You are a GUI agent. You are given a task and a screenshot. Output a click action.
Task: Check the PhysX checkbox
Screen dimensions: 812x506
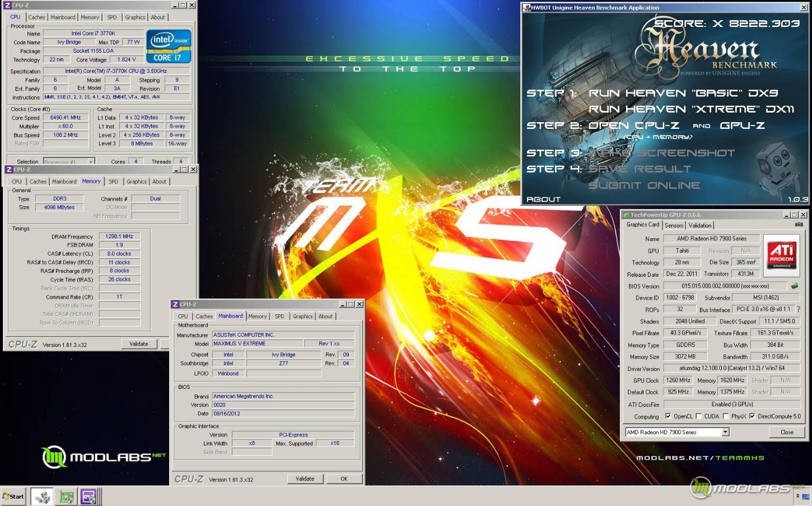pyautogui.click(x=726, y=416)
